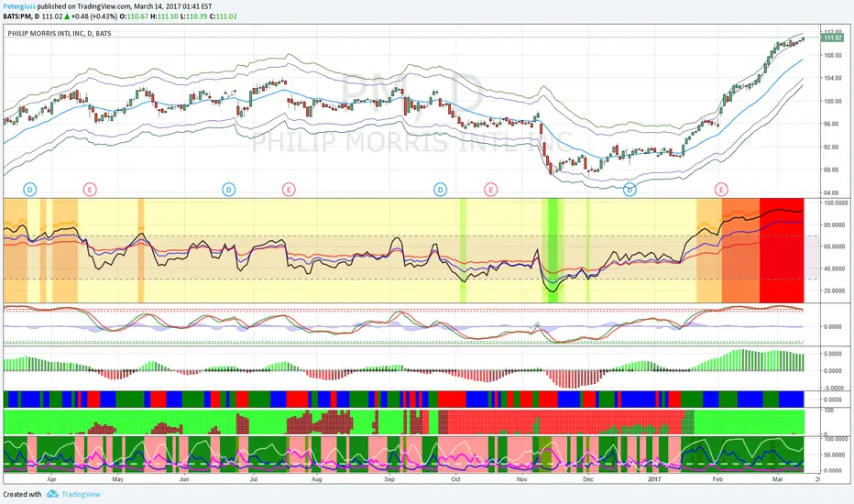Click the -5.0000 histogram axis label

(834, 388)
